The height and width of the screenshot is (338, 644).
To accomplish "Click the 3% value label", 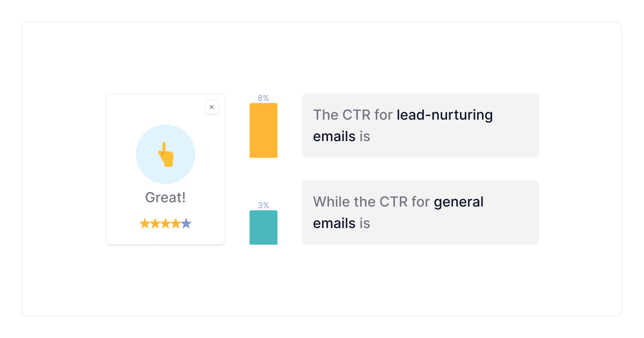I will [x=264, y=205].
